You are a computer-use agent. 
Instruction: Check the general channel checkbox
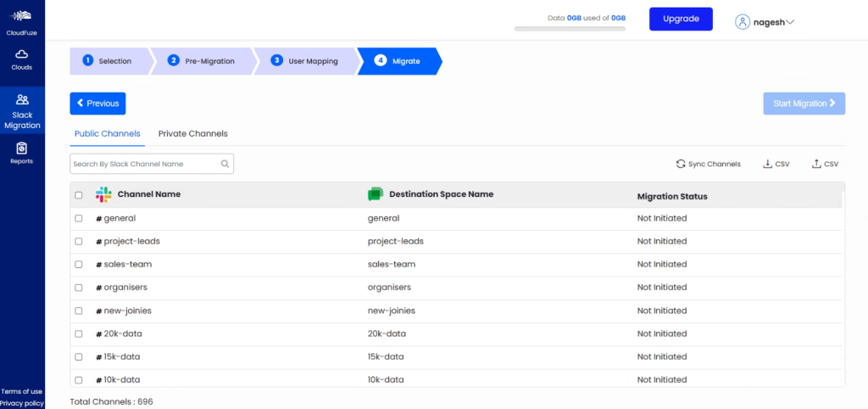(x=79, y=218)
